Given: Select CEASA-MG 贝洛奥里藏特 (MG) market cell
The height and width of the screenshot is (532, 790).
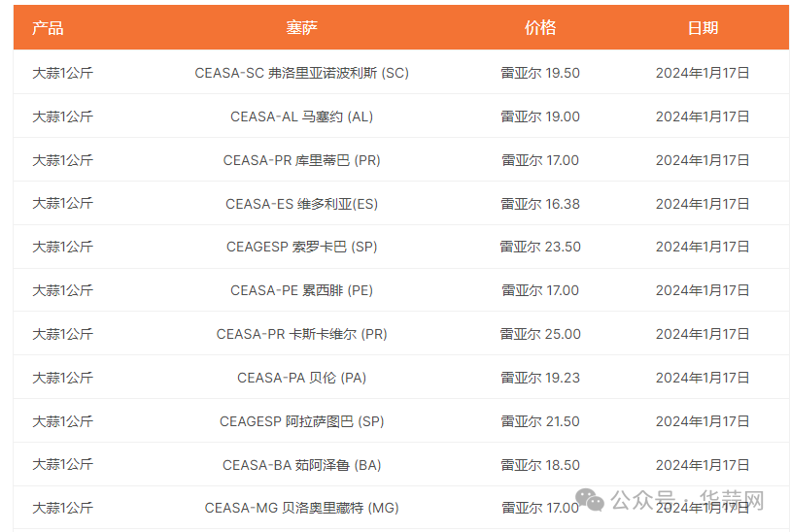Looking at the screenshot, I should 302,508.
